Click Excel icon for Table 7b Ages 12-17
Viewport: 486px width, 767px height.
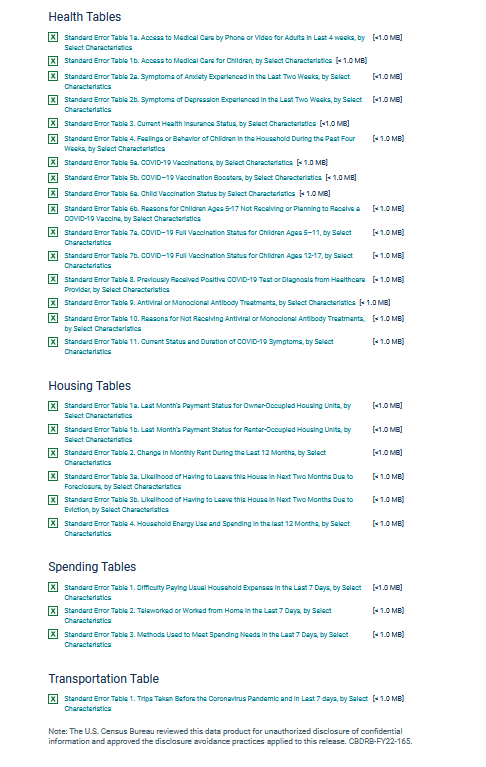[53, 256]
